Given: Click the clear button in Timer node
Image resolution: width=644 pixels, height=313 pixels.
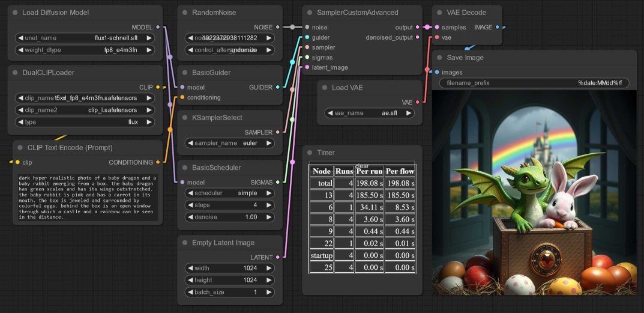Looking at the screenshot, I should [x=361, y=166].
